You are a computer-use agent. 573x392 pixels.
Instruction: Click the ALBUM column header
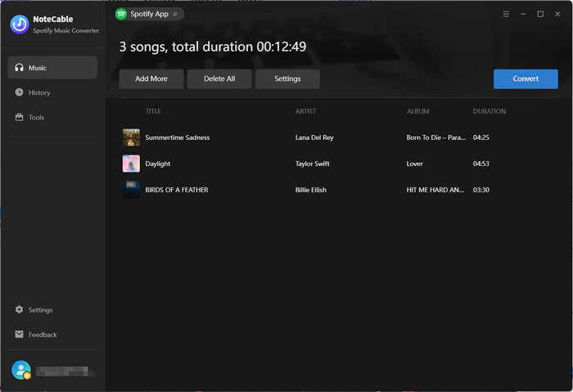click(x=417, y=111)
